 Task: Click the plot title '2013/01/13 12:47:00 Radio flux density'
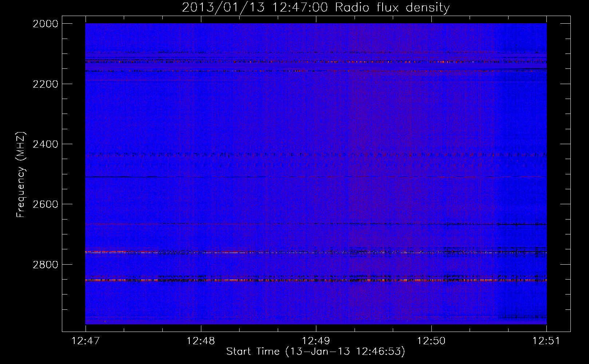click(x=316, y=7)
